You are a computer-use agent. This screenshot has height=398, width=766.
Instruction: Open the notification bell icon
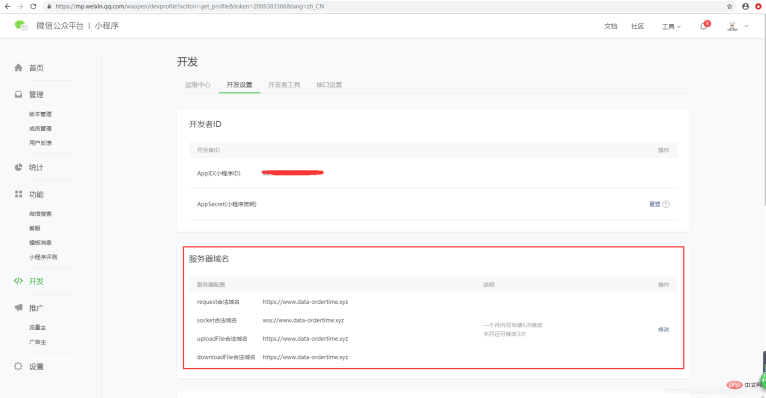click(703, 26)
